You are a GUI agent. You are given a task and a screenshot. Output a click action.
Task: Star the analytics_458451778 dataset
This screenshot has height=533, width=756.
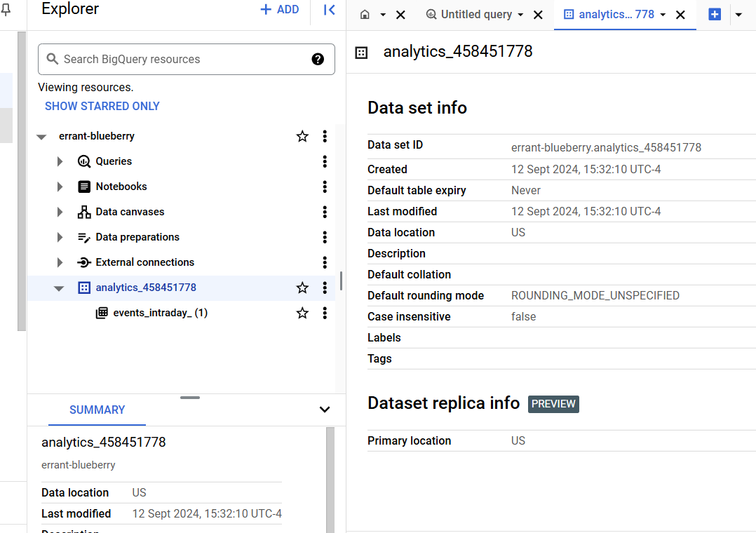point(302,288)
